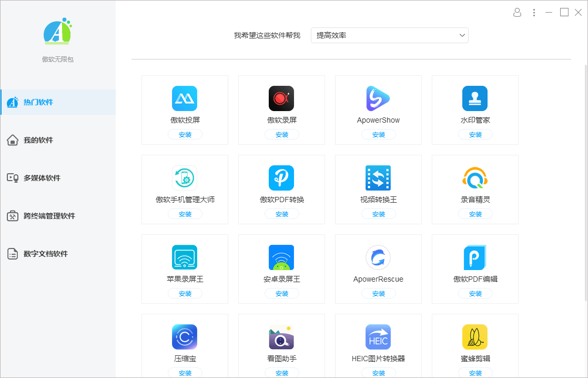Click 安装 under 录音精灵
This screenshot has height=378, width=588.
coord(475,214)
